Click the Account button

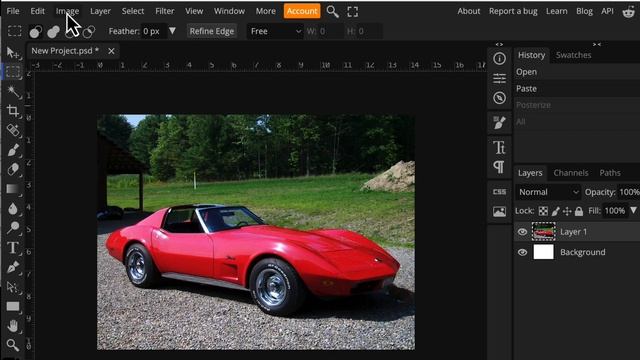tap(302, 11)
